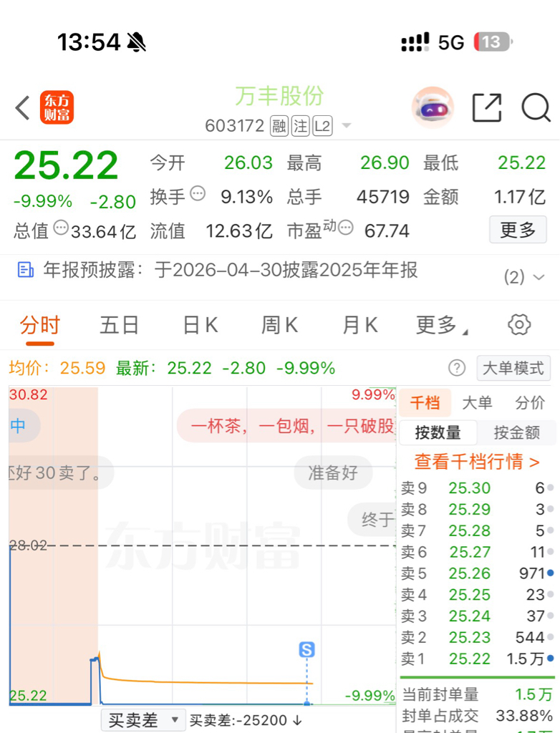Tap the 封单占成交 33.88% value
This screenshot has height=733, width=560.
(524, 716)
